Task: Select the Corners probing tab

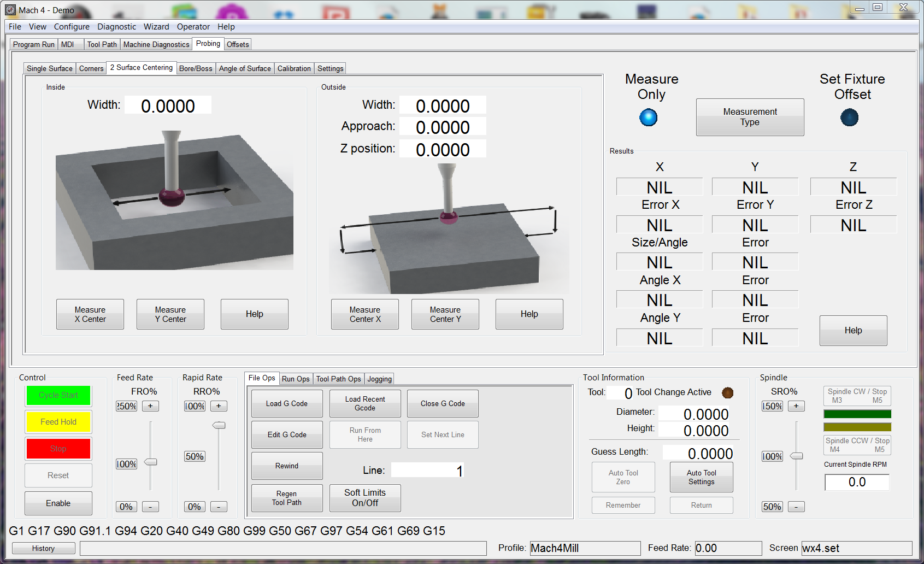Action: 91,68
